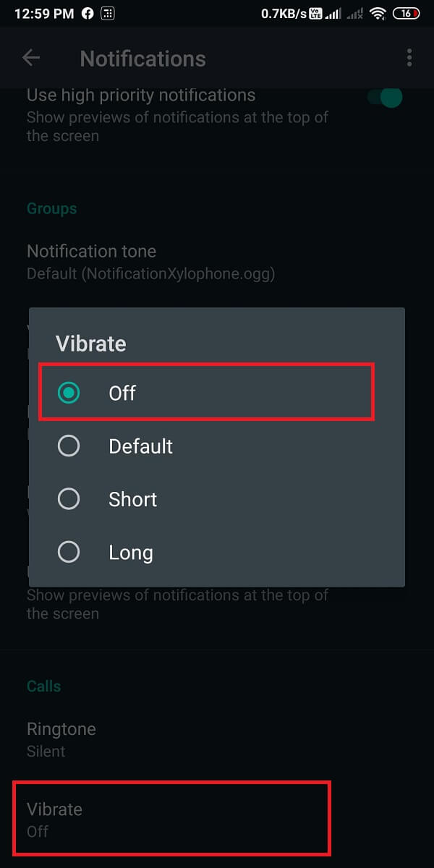Open Calls Vibrate setting
This screenshot has width=434, height=868.
(x=55, y=819)
